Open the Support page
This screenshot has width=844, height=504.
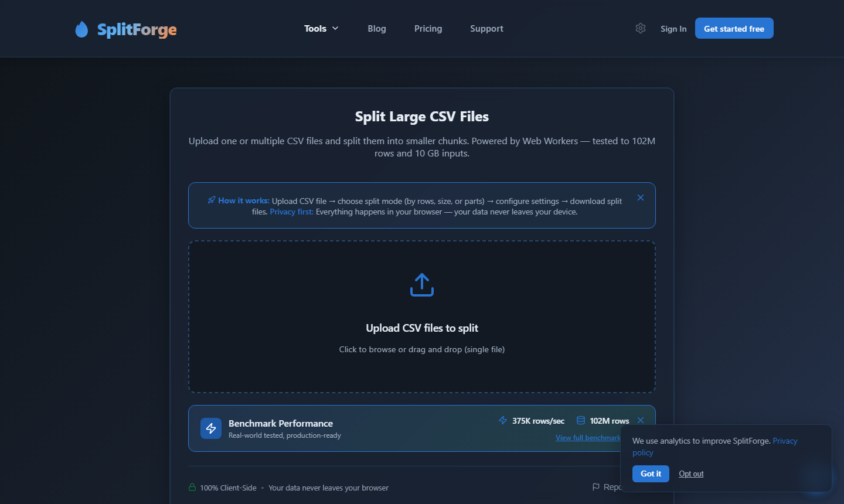click(486, 28)
